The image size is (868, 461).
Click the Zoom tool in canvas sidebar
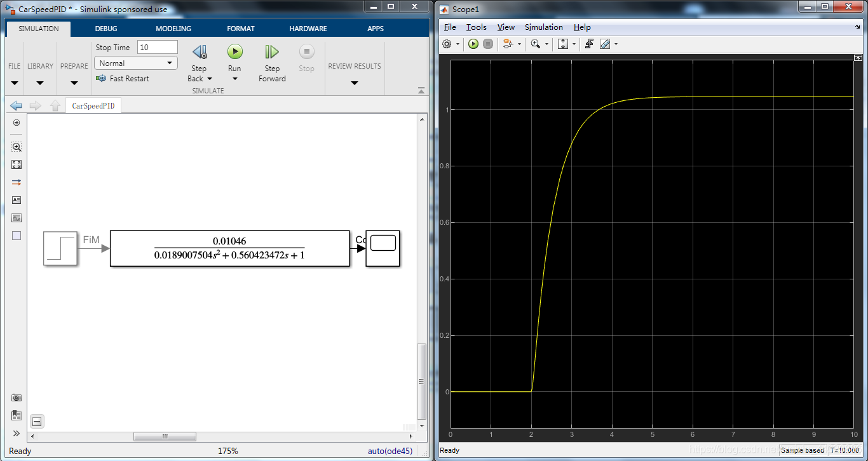[17, 147]
